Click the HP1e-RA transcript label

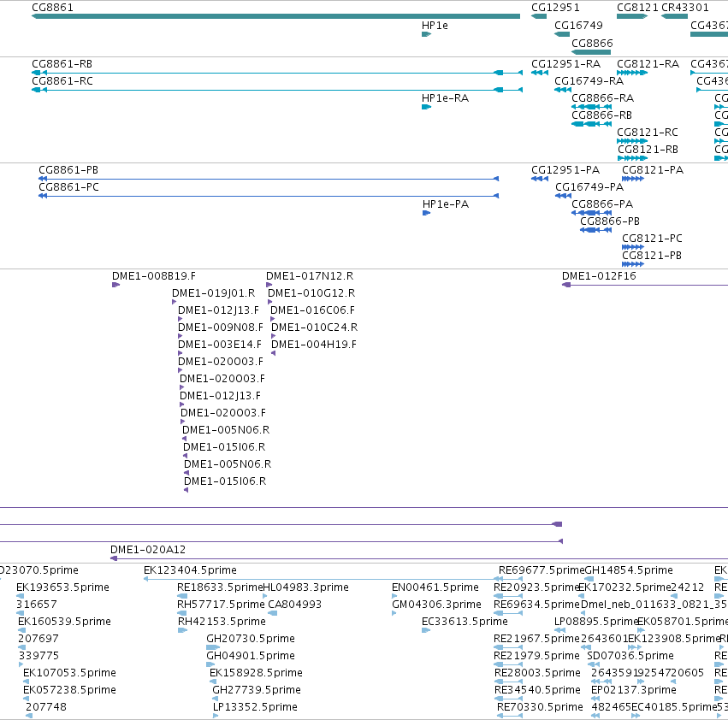[x=445, y=98]
